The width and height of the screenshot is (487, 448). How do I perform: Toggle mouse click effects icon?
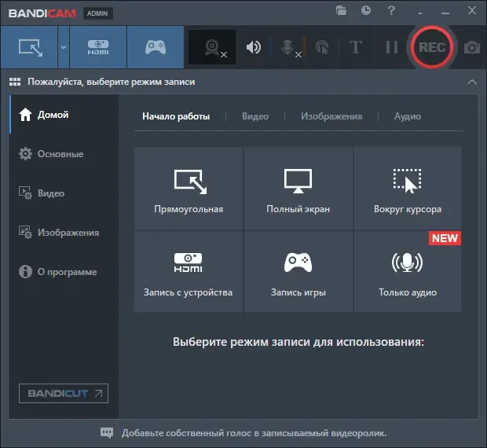coord(322,47)
